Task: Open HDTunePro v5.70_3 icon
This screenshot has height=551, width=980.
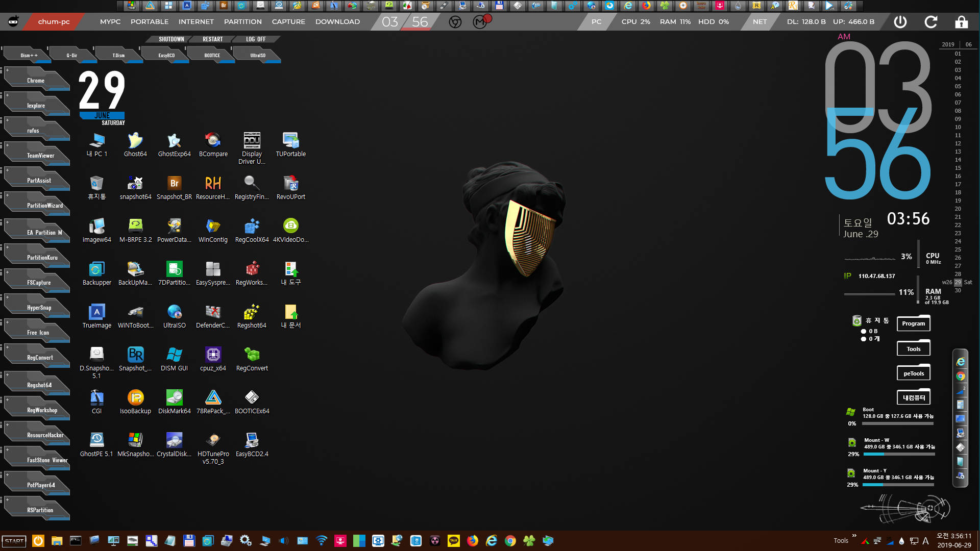Action: pyautogui.click(x=213, y=448)
